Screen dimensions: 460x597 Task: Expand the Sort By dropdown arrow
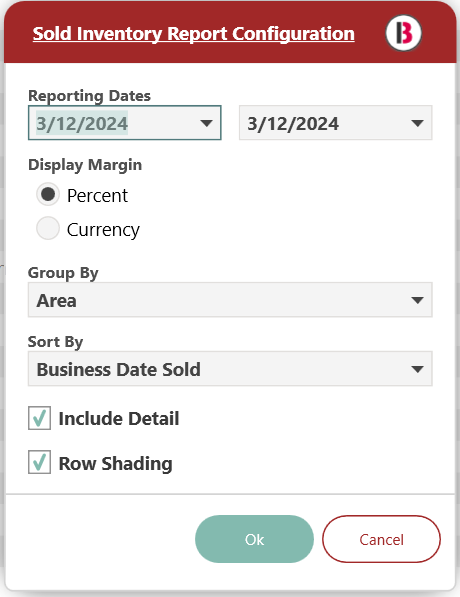pyautogui.click(x=417, y=369)
